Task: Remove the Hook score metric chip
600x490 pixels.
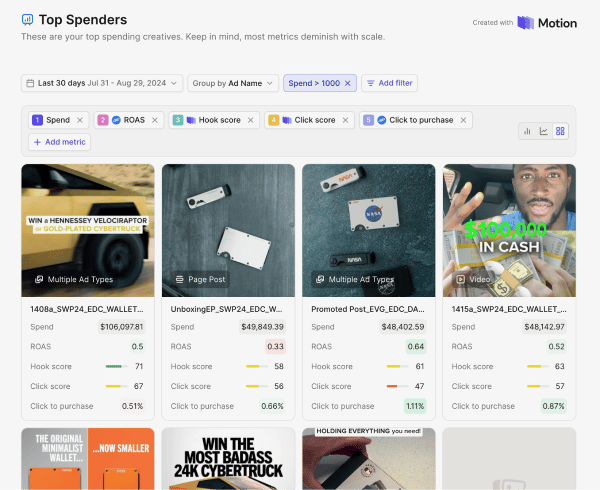Action: point(251,120)
